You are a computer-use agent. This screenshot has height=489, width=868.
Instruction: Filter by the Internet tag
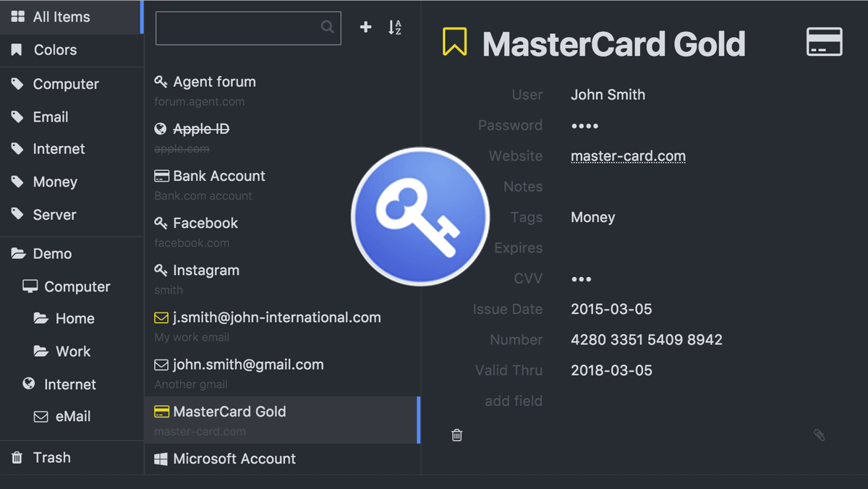(71, 149)
